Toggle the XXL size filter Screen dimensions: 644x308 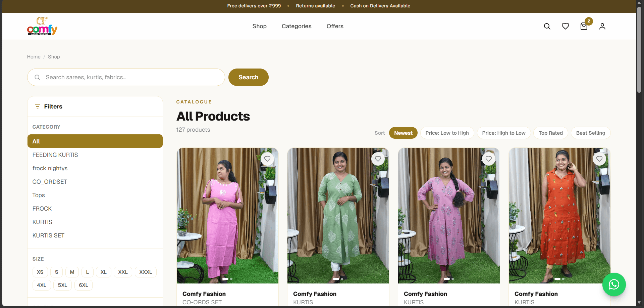coord(123,272)
